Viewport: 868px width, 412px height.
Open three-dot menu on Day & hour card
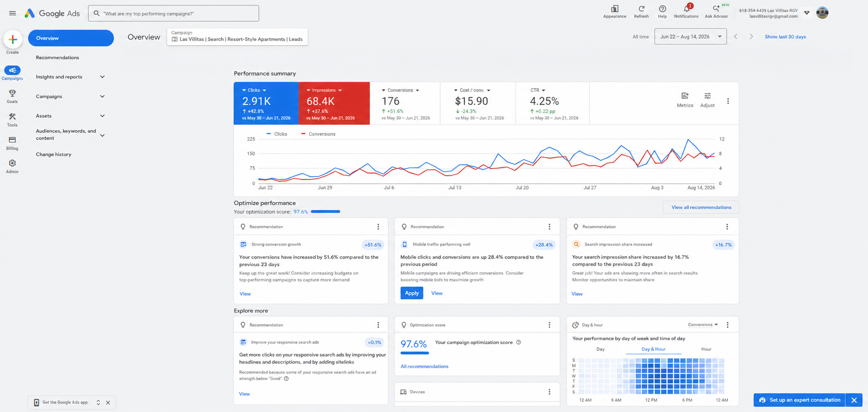click(x=728, y=325)
